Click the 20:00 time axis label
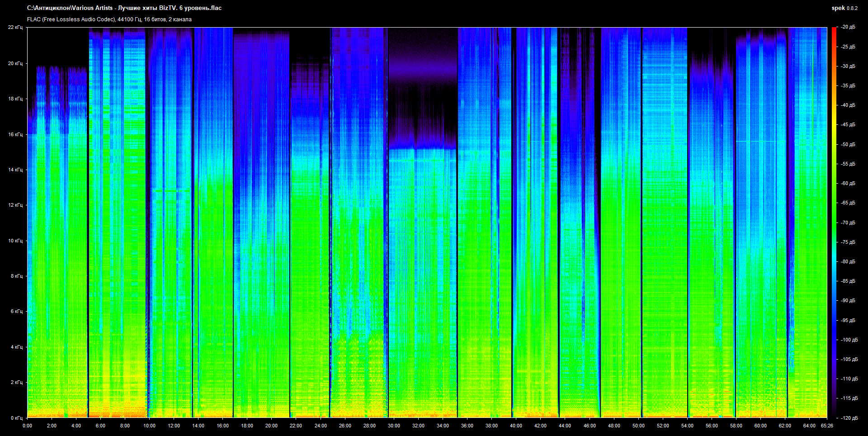This screenshot has height=436, width=868. coord(271,426)
